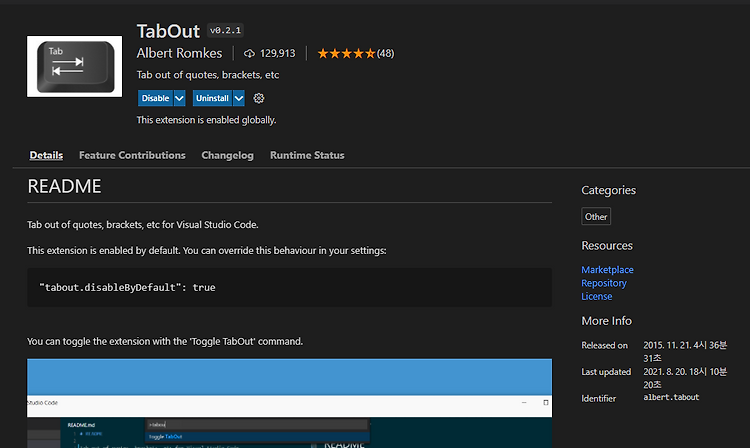Image resolution: width=750 pixels, height=448 pixels.
Task: Expand the Disable button dropdown arrow
Action: 179,98
